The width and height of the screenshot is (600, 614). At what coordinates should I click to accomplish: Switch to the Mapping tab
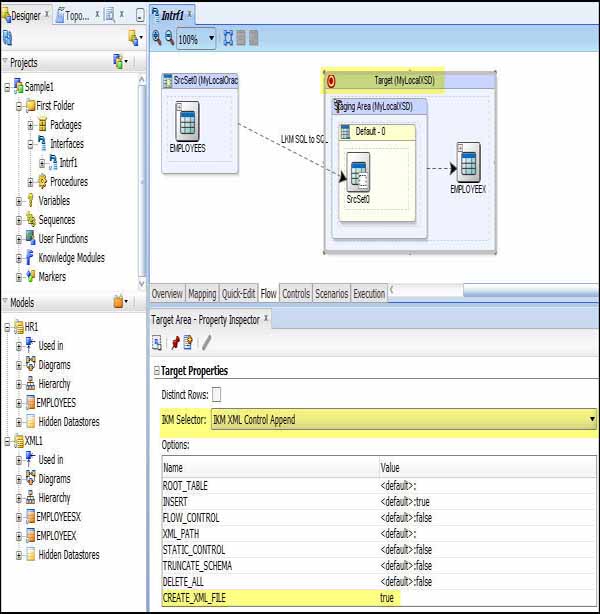click(x=202, y=294)
